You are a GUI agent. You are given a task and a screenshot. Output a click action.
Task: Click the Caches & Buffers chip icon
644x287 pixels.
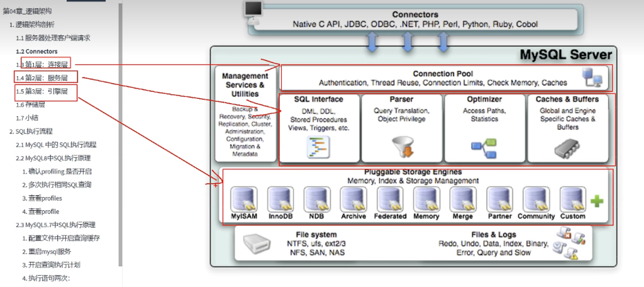tap(567, 149)
